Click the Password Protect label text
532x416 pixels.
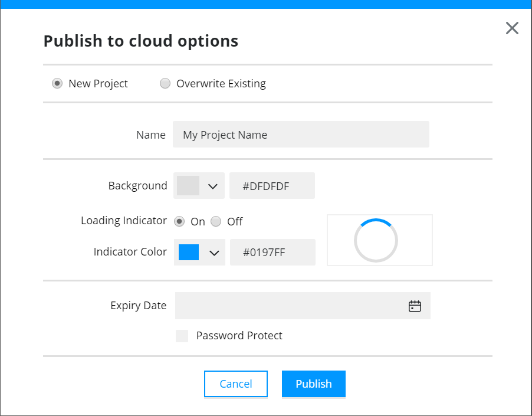[x=239, y=336]
